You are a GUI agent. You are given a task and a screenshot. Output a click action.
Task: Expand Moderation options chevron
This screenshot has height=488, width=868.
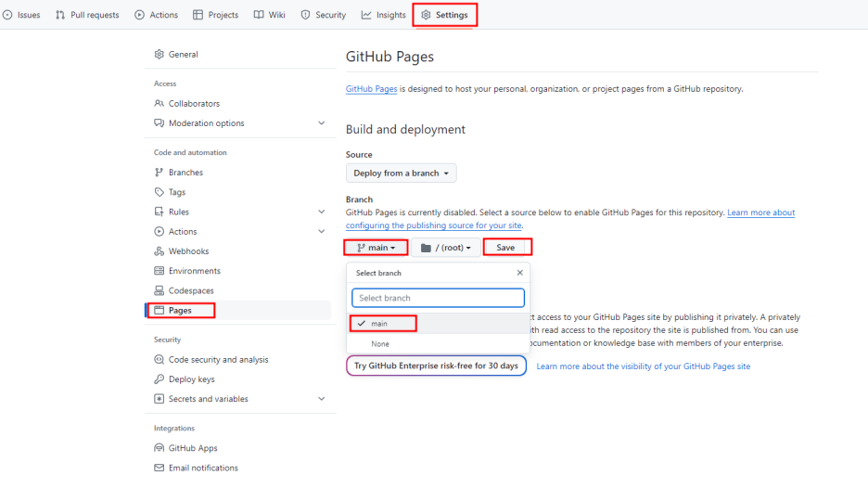point(322,123)
